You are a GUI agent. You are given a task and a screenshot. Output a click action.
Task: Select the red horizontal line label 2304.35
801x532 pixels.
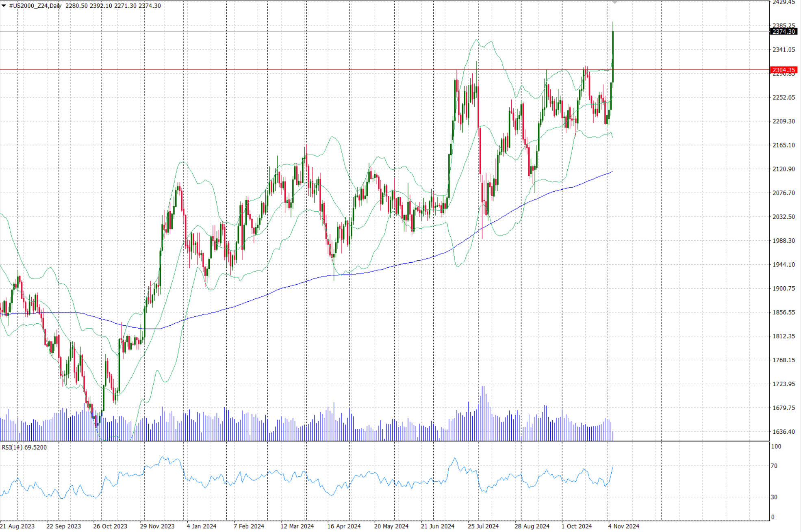[x=784, y=70]
